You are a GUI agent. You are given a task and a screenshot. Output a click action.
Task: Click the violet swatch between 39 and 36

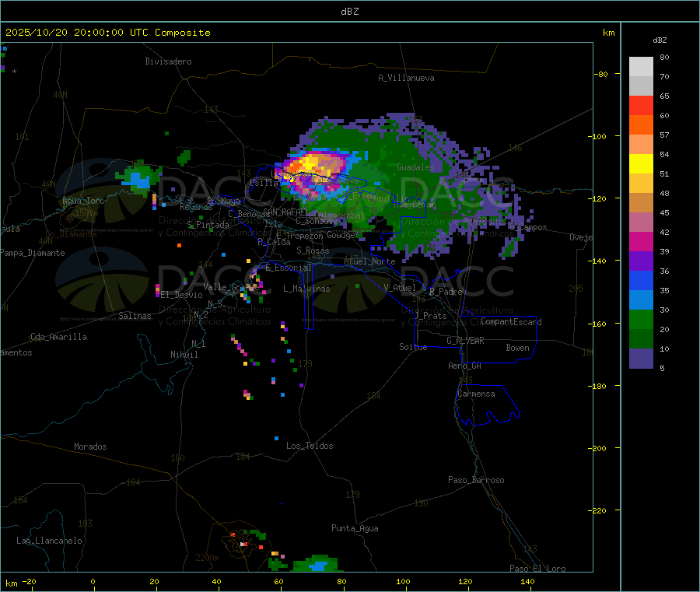pyautogui.click(x=641, y=261)
